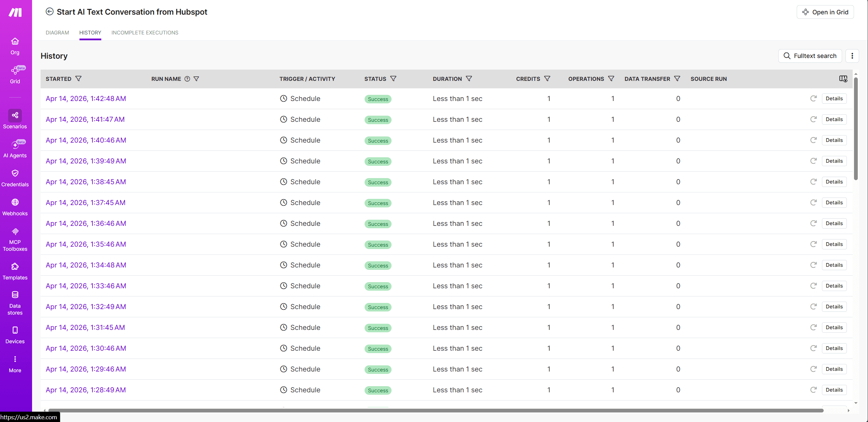Screen dimensions: 868x422
Task: Open the Status column filter
Action: (x=393, y=79)
